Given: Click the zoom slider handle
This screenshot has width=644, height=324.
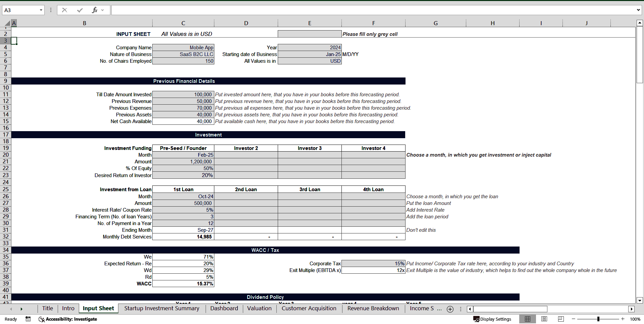Looking at the screenshot, I should tap(598, 319).
